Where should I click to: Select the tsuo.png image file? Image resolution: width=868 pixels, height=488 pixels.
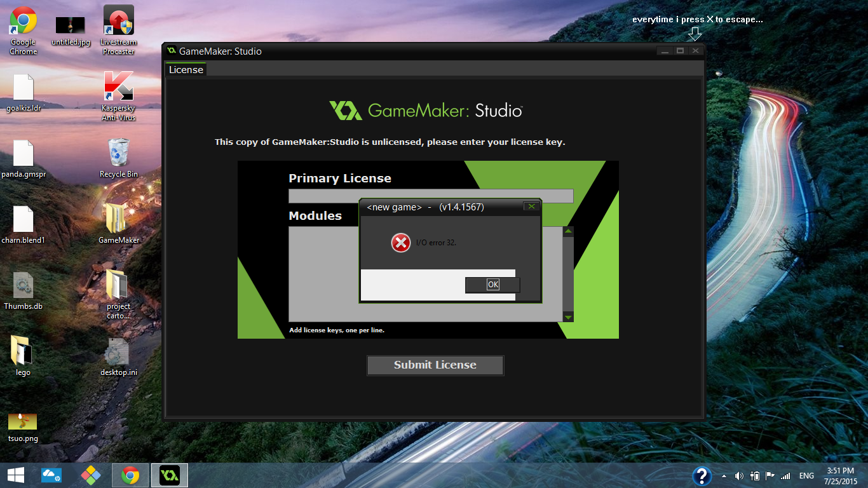pos(23,427)
